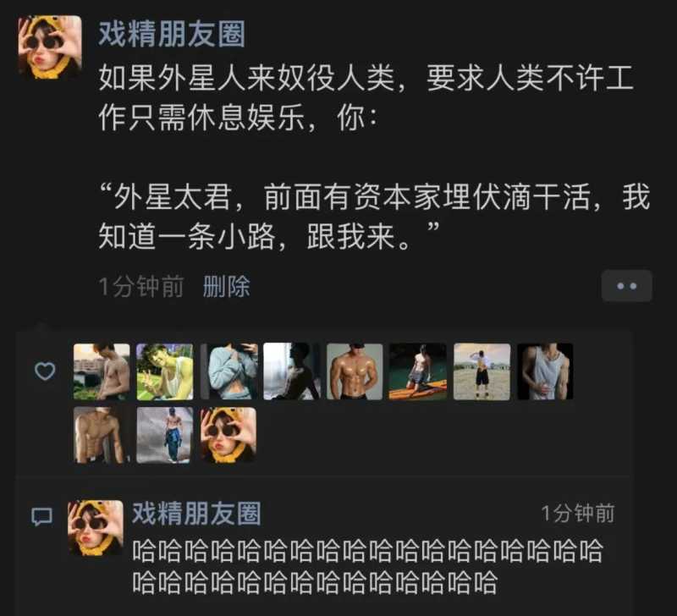This screenshot has height=616, width=677.
Task: Open first liker's avatar by the river
Action: coord(102,371)
